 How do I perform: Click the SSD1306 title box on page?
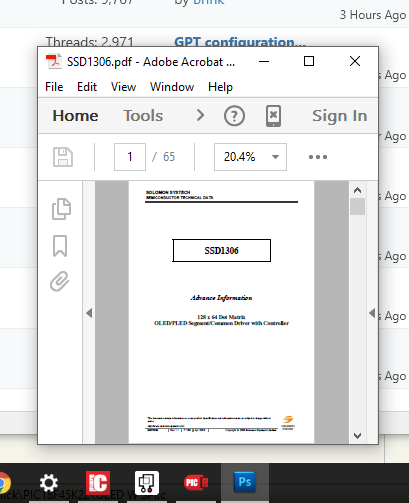[222, 250]
